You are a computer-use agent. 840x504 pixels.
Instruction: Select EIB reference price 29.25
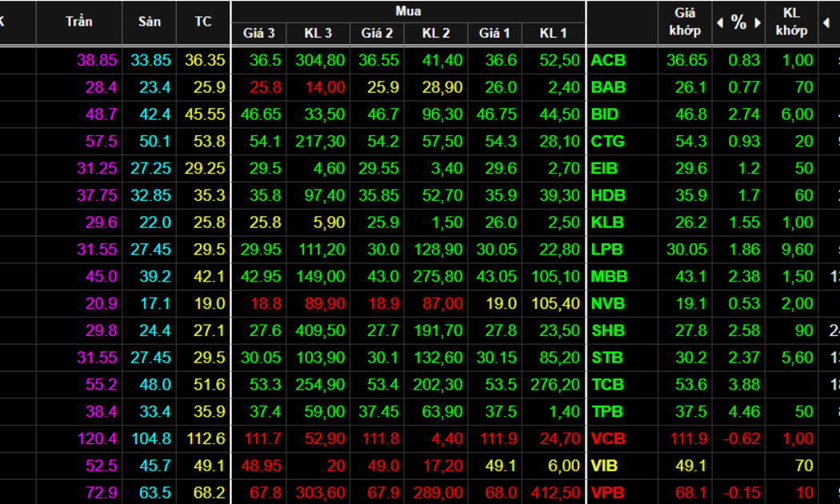tap(205, 168)
